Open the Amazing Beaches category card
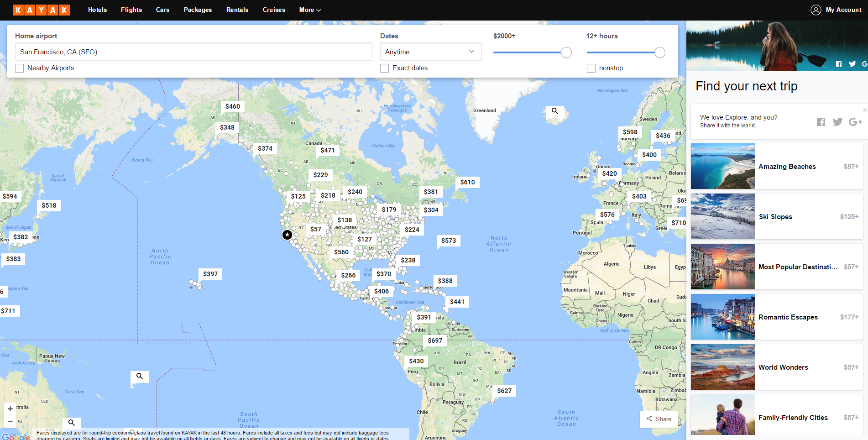 pyautogui.click(x=777, y=166)
